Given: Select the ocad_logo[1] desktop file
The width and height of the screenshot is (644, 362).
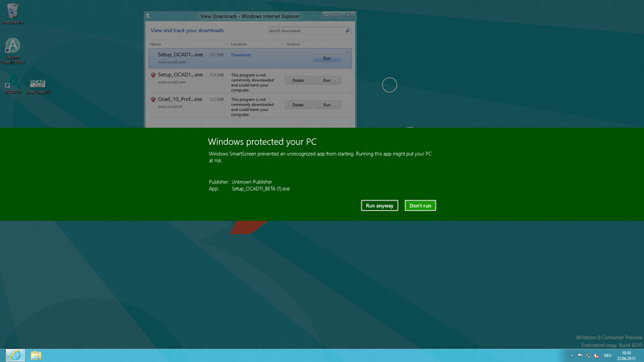Looking at the screenshot, I should pyautogui.click(x=38, y=87).
